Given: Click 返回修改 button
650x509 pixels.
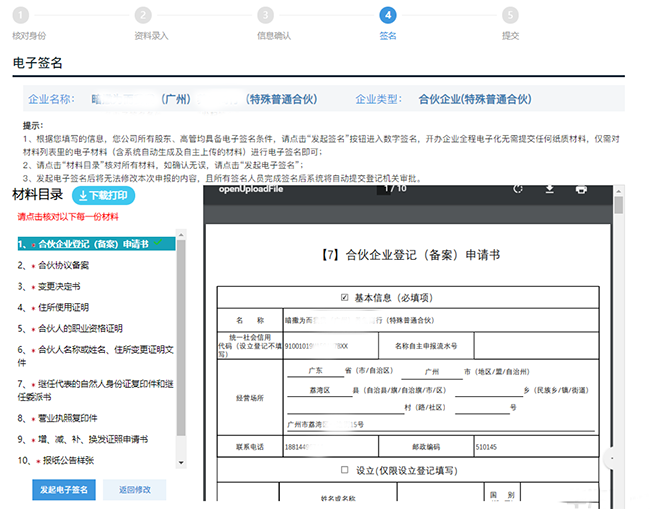Looking at the screenshot, I should click(135, 490).
